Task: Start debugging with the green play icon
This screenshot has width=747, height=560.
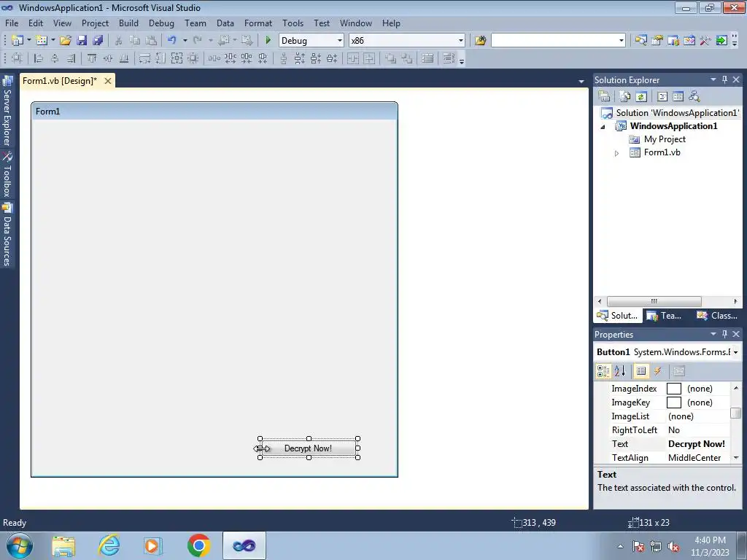Action: click(268, 41)
